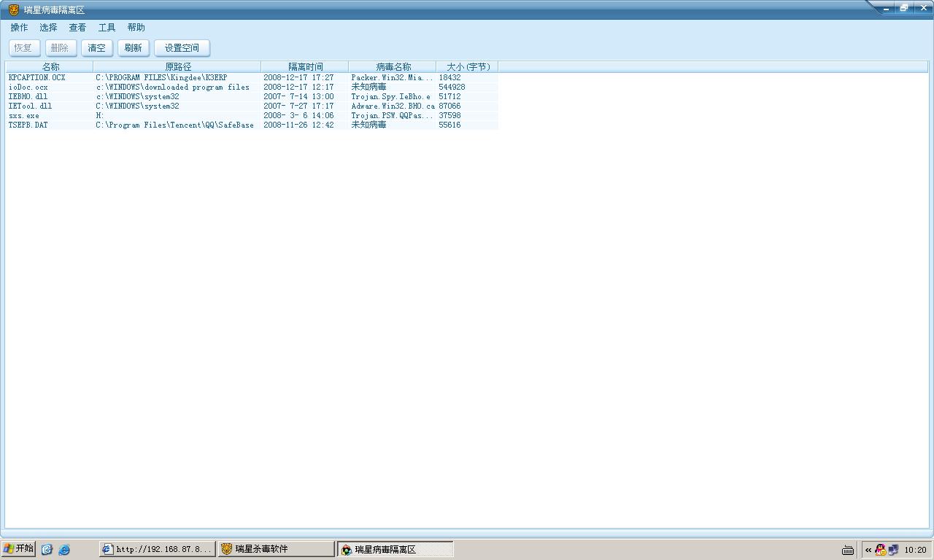
Task: Switch to the http://192.168.87.8... taskbar window
Action: point(158,549)
